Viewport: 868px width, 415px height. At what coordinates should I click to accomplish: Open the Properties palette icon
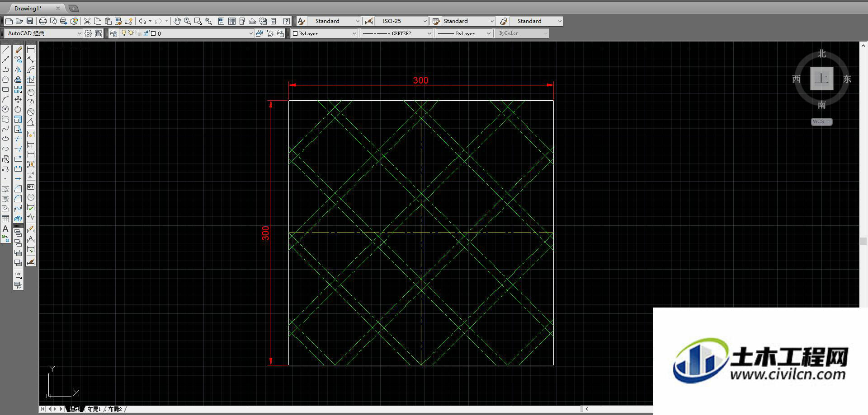(221, 21)
